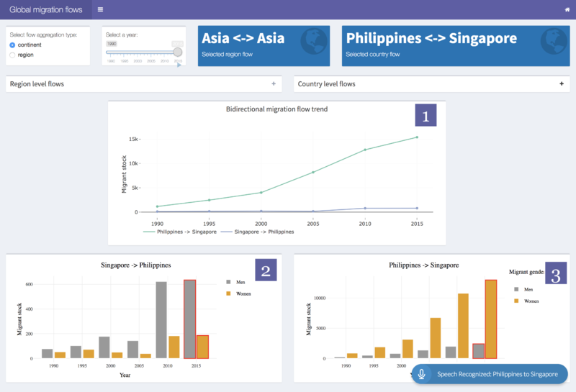Screen dimensions: 576x392
Task: Click highlighted Men bar in Philippines -> Singapore chart
Action: click(x=478, y=351)
